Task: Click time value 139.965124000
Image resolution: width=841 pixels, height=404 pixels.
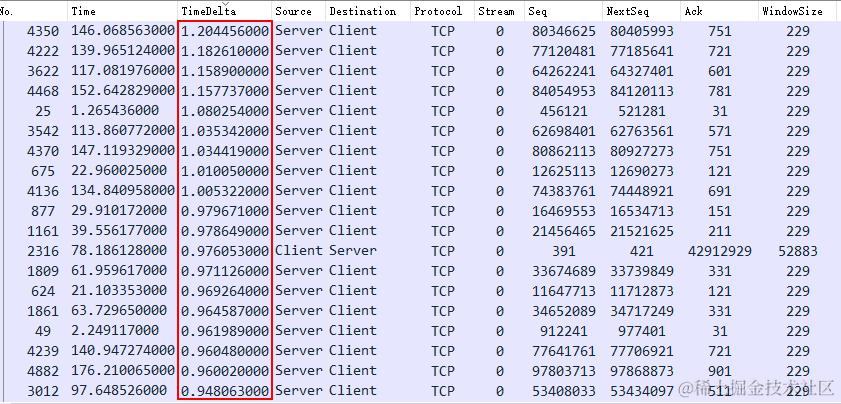Action: point(123,51)
